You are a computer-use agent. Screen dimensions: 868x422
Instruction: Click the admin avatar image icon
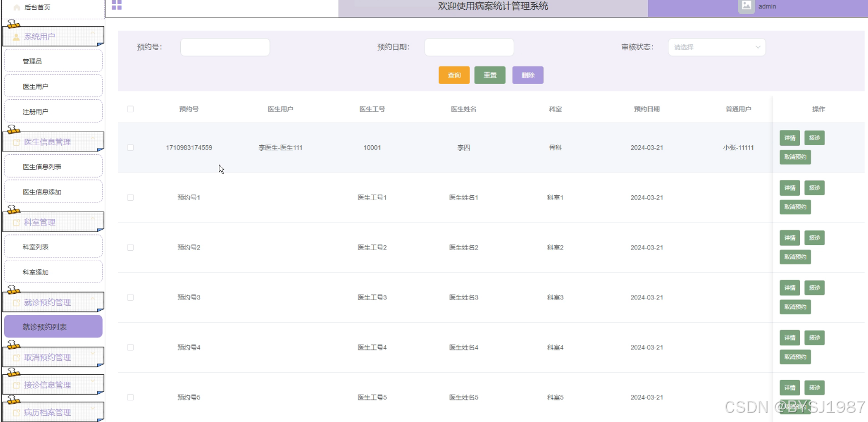[747, 6]
